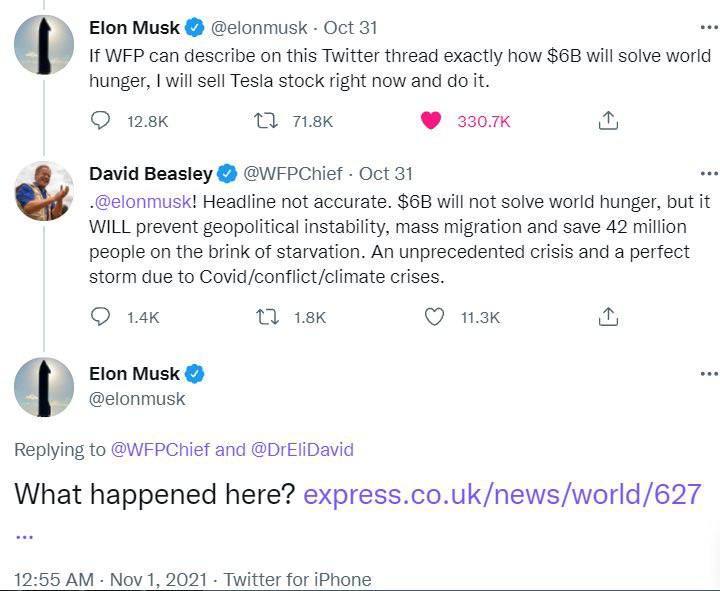Open Elon Musk's top profile avatar
The image size is (720, 591).
point(44,45)
